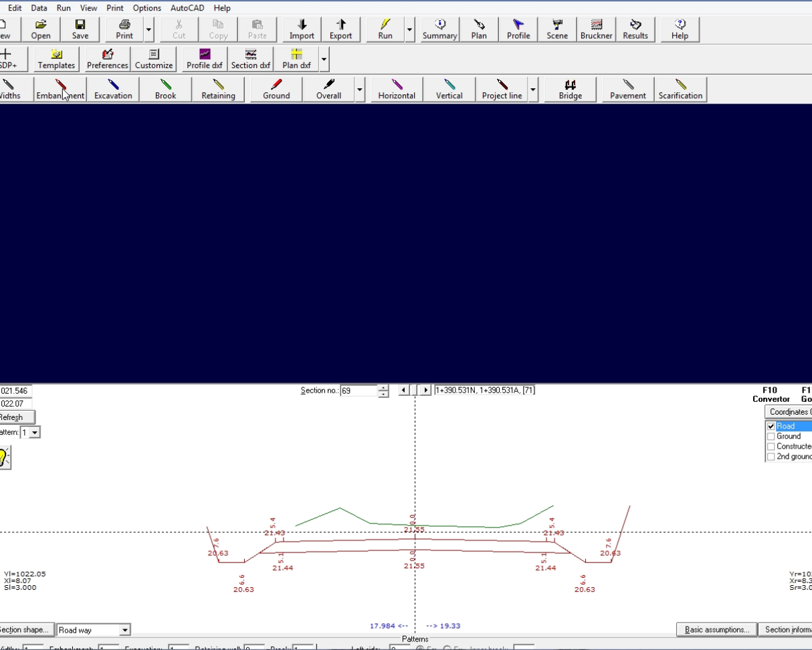
Task: Select the Bridge tool icon
Action: 571,90
